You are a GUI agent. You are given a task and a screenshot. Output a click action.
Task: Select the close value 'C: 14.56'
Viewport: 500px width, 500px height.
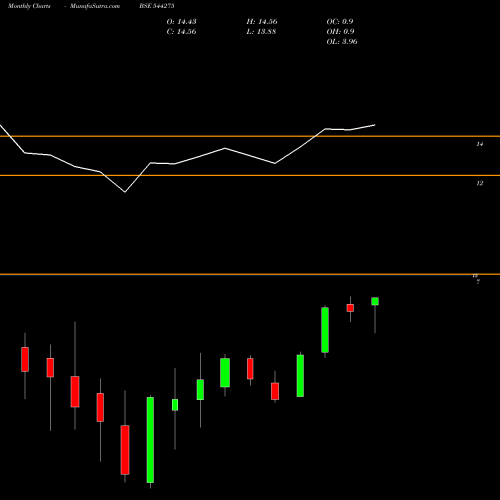pos(181,32)
